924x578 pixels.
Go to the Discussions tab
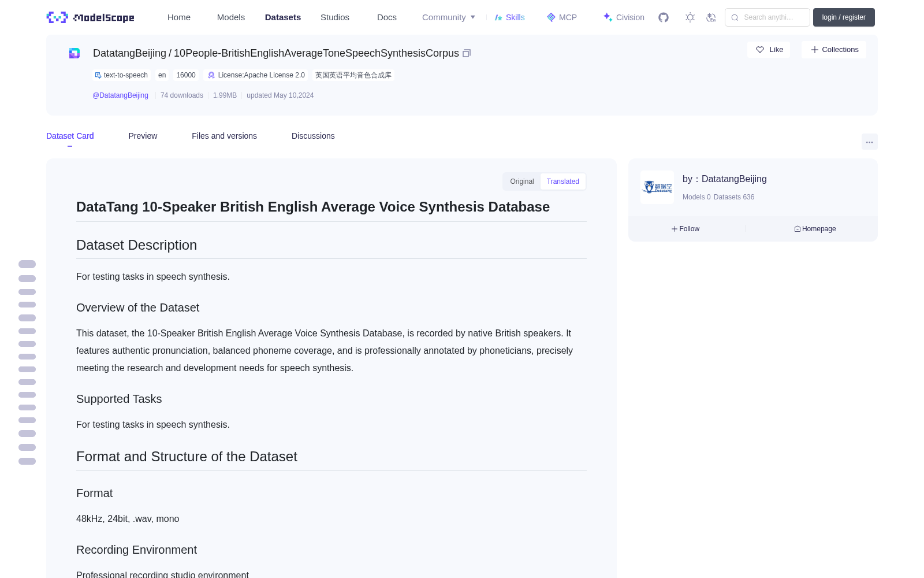coord(313,136)
